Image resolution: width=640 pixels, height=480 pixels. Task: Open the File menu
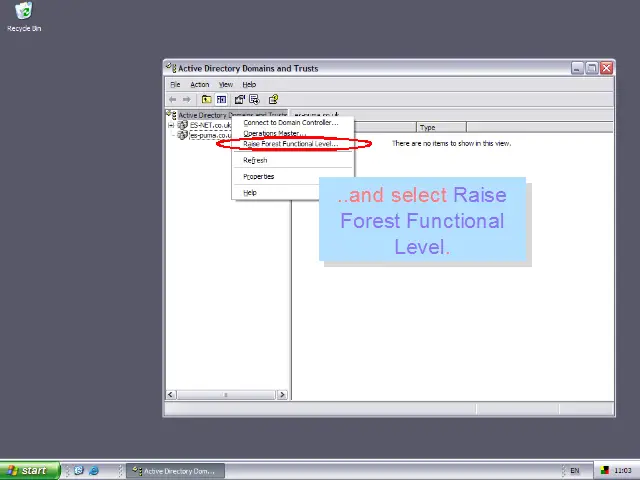point(175,84)
